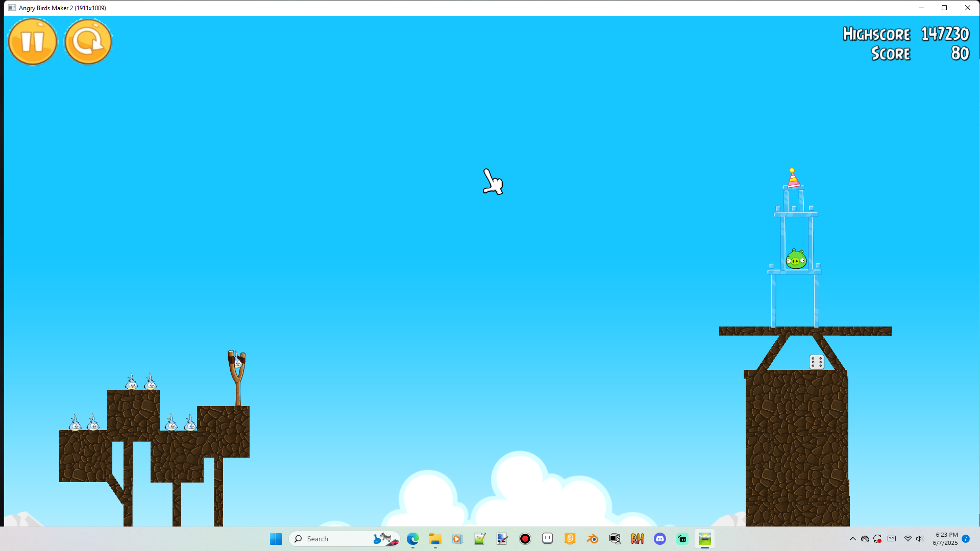Screen dimensions: 980x551
Task: Open the monitor-with-zipper taskbar icon
Action: 615,539
